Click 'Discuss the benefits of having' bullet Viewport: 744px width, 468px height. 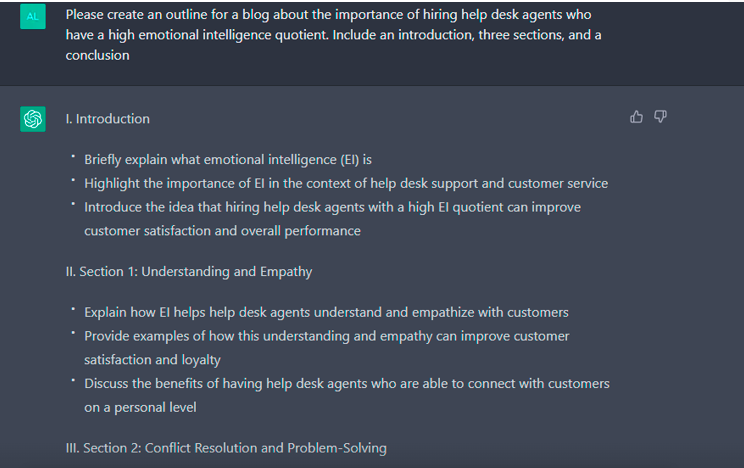pos(347,395)
